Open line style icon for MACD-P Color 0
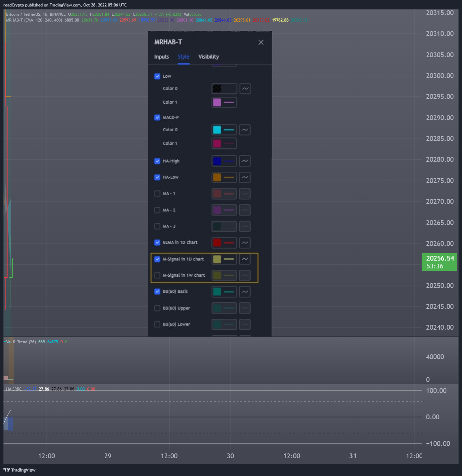 pos(245,130)
